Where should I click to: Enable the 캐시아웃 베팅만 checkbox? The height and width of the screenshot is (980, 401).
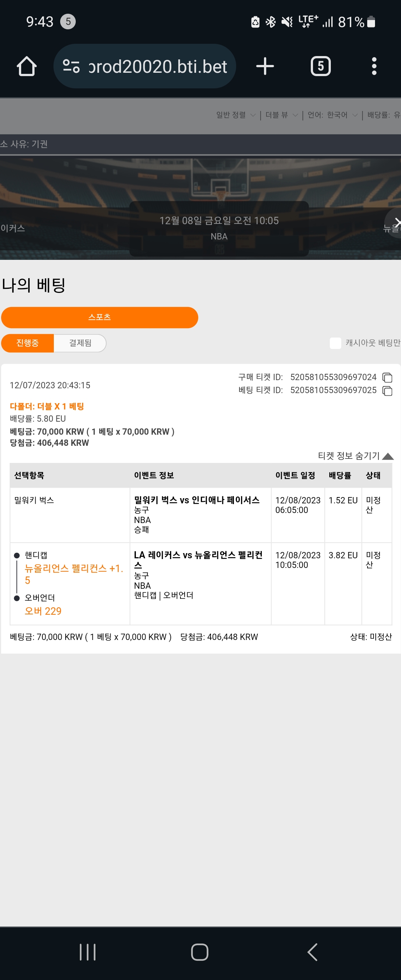(x=335, y=343)
